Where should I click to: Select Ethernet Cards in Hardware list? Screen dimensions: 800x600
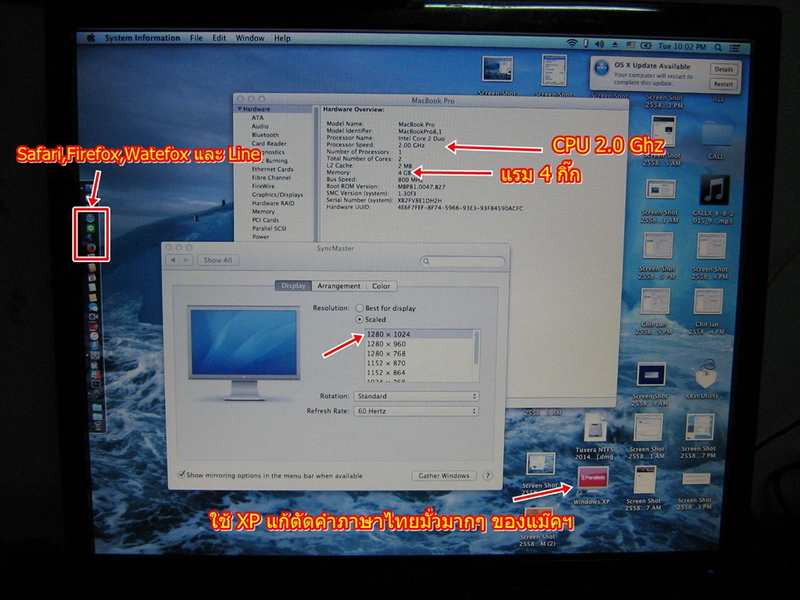pyautogui.click(x=272, y=169)
